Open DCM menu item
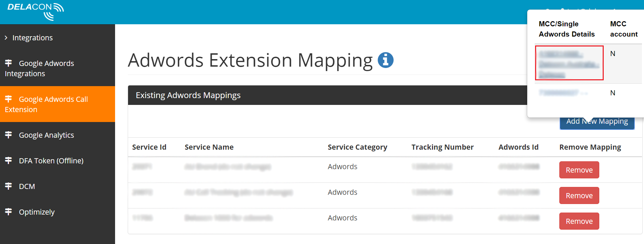644x244 pixels. coord(57,186)
